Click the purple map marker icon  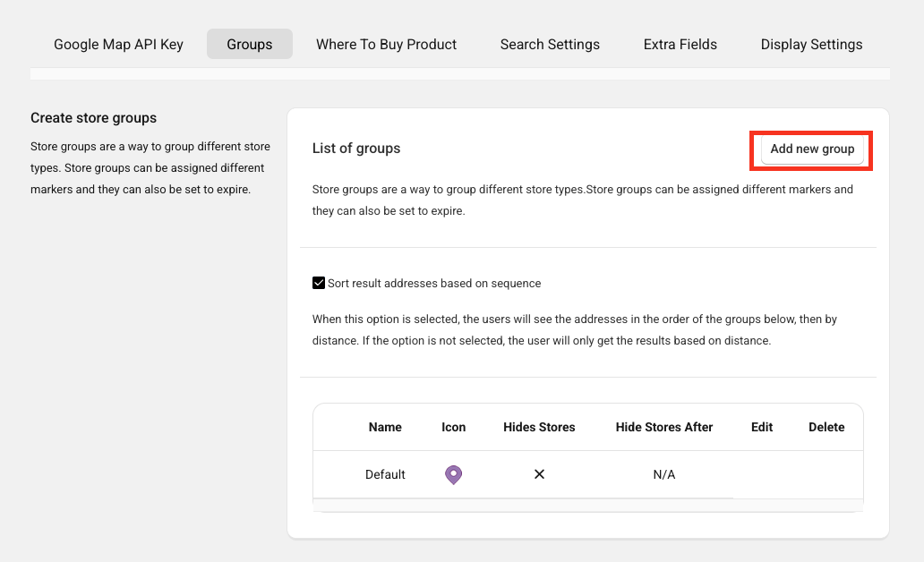(454, 474)
